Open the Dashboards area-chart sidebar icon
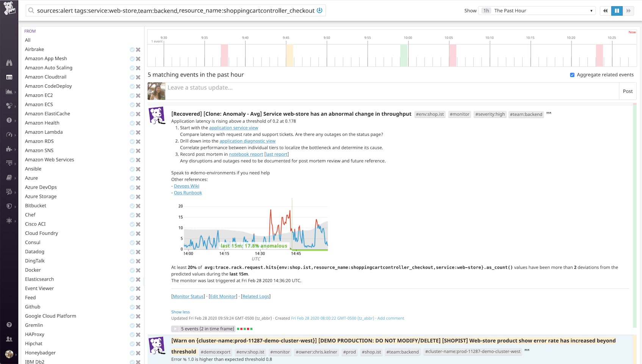642x364 pixels. click(x=9, y=92)
